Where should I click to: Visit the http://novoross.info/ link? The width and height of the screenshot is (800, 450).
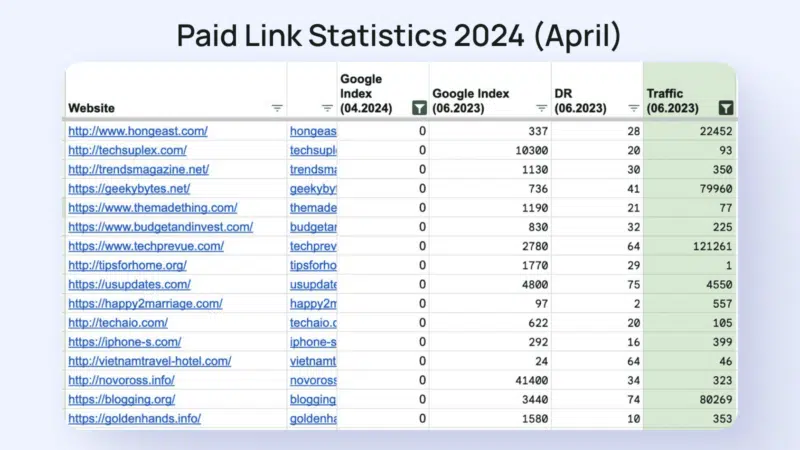[121, 380]
